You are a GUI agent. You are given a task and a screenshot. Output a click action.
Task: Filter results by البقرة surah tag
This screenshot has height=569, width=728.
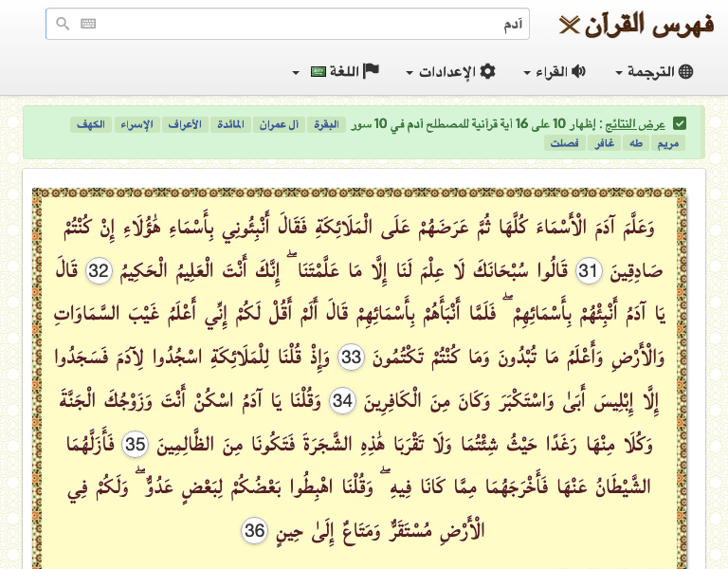[x=326, y=124]
